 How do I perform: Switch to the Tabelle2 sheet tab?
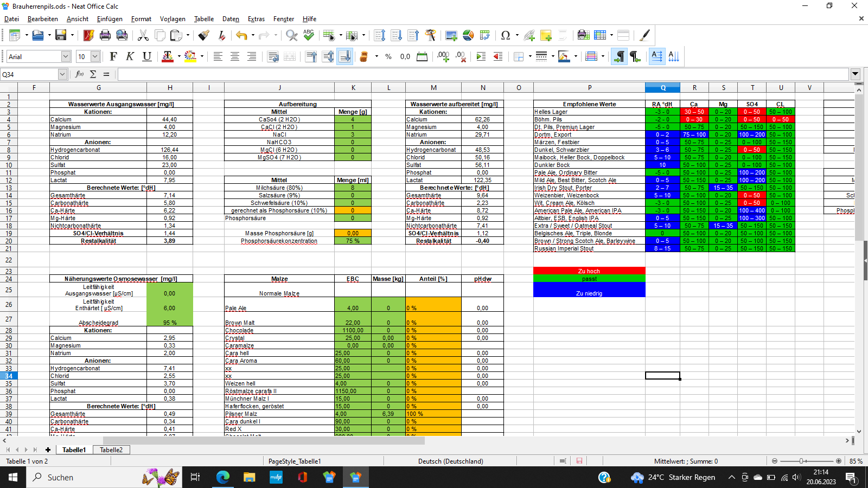click(x=111, y=450)
